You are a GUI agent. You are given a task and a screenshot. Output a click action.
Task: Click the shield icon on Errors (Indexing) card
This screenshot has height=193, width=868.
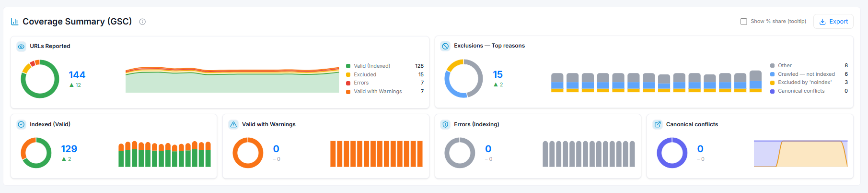tap(445, 124)
